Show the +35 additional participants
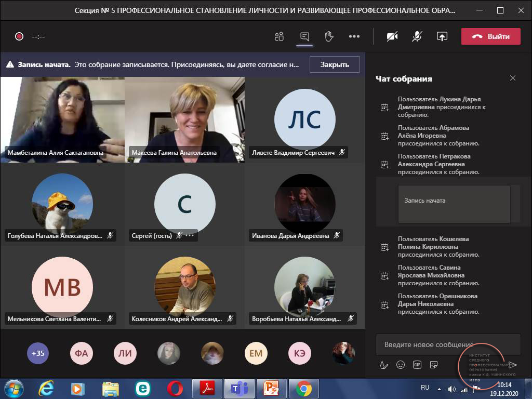532x399 pixels. pos(38,354)
